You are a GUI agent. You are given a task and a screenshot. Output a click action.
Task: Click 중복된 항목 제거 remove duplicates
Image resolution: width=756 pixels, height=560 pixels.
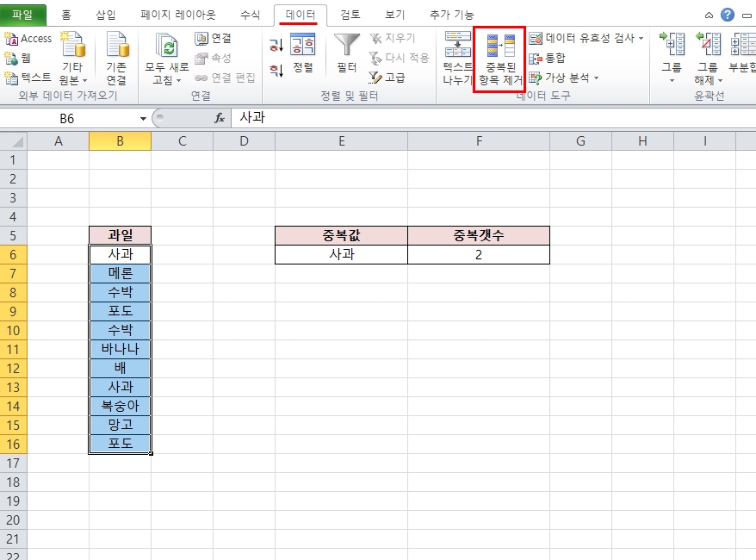tap(500, 59)
